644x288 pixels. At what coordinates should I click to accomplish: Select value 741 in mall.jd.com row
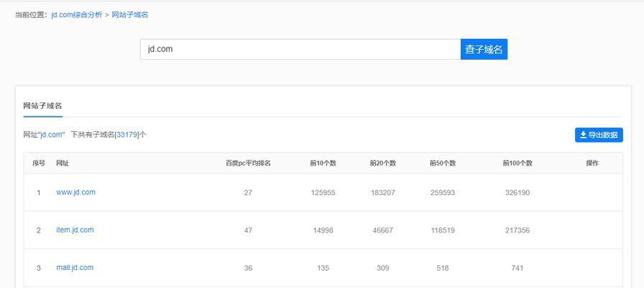[x=517, y=269]
